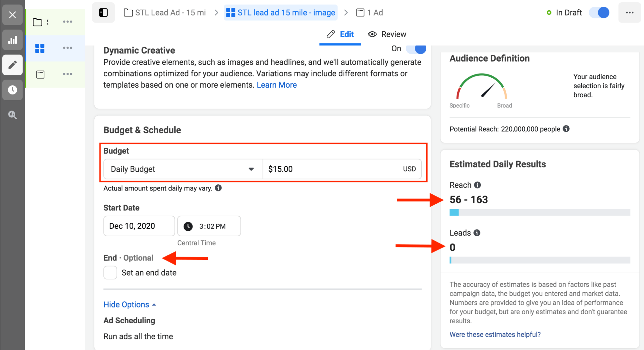Click the info icon next to Potential Reach
The width and height of the screenshot is (644, 350).
(x=566, y=129)
